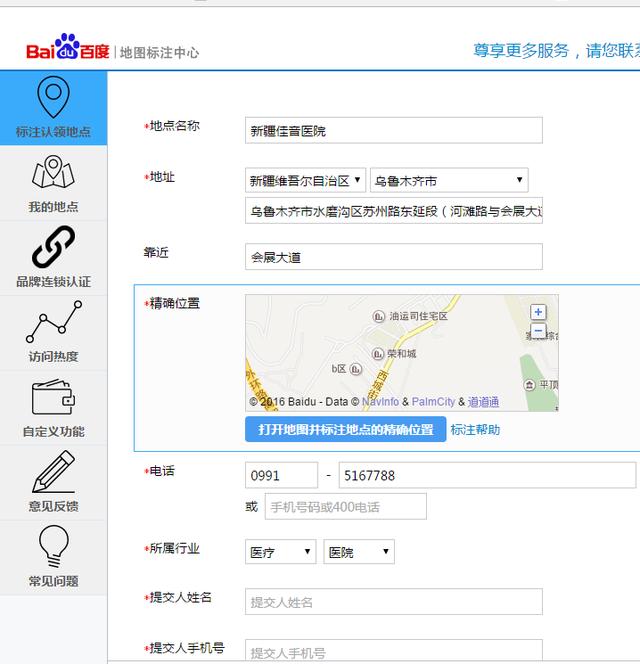Open 我的地点 map icon in sidebar
Screen dimensions: 640x664
pos(53,172)
